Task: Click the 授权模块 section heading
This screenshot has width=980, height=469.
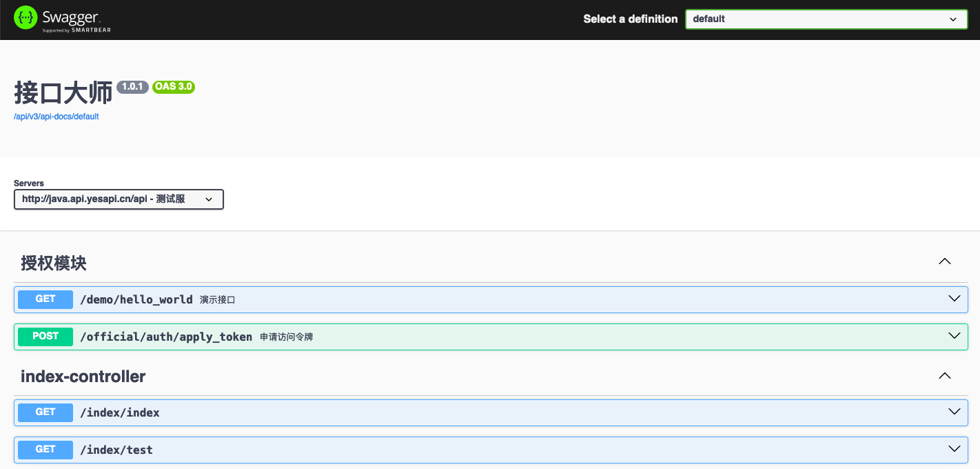Action: pyautogui.click(x=54, y=263)
